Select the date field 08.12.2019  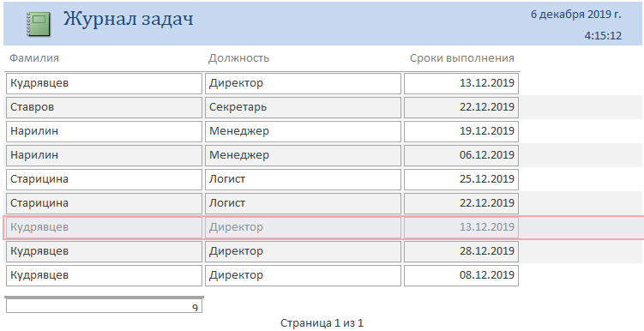(x=461, y=275)
